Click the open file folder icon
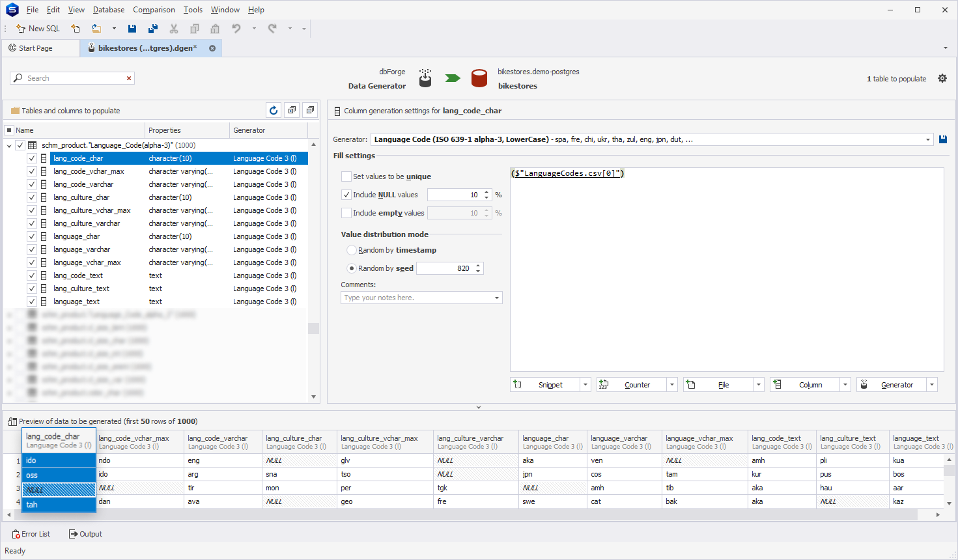Image resolution: width=958 pixels, height=560 pixels. click(x=96, y=29)
